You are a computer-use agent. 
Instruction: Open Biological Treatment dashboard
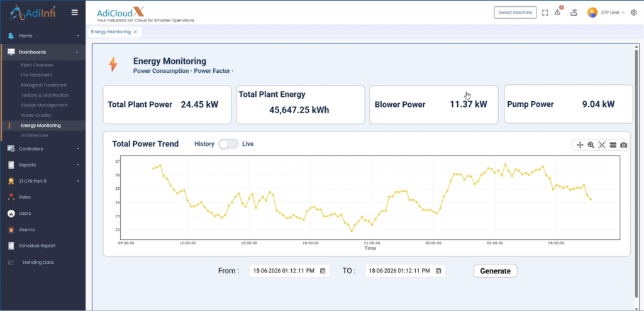point(43,85)
